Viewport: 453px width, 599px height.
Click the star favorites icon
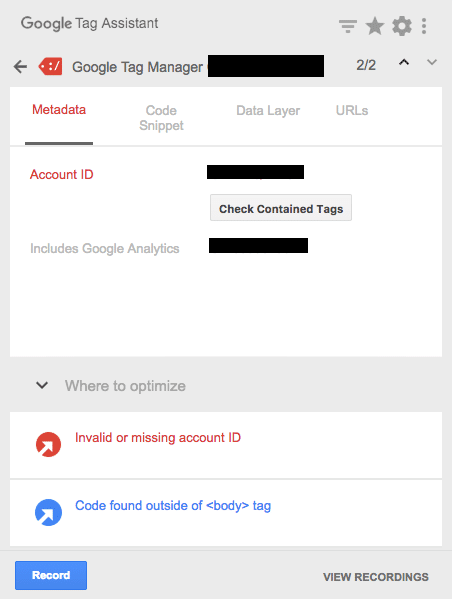pyautogui.click(x=375, y=26)
